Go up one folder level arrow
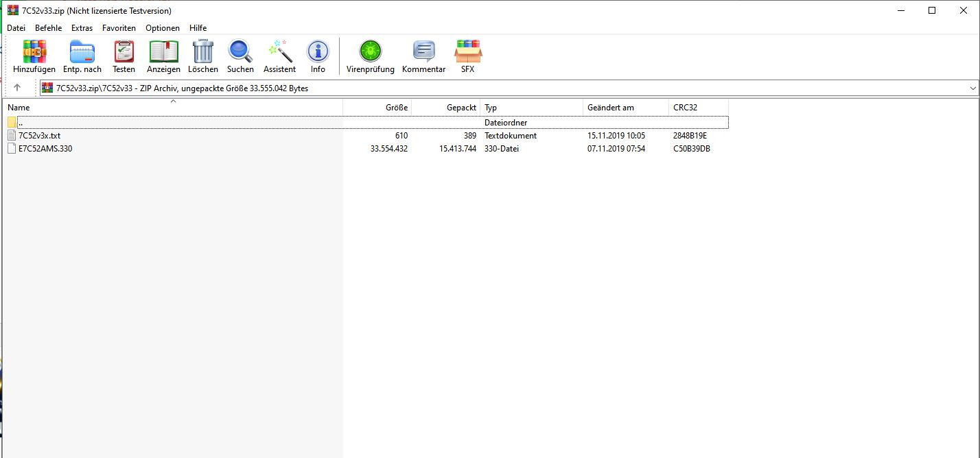Image resolution: width=980 pixels, height=458 pixels. pos(17,88)
